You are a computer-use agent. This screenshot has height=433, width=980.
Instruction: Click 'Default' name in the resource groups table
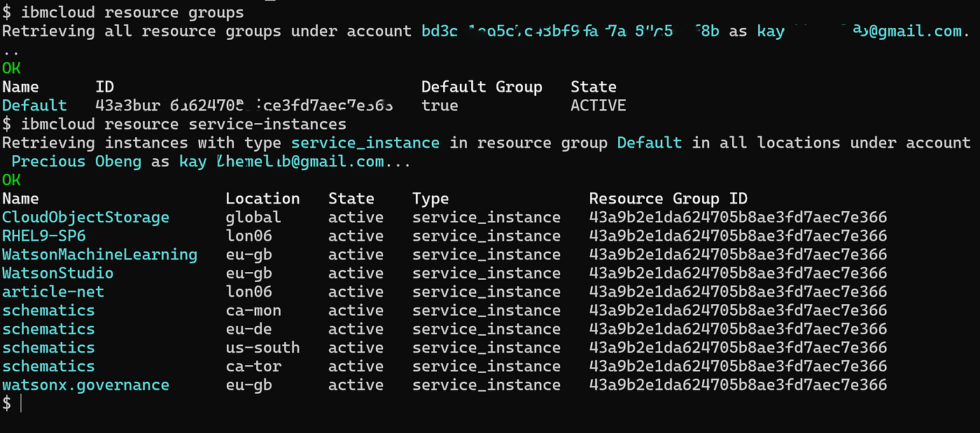tap(34, 106)
